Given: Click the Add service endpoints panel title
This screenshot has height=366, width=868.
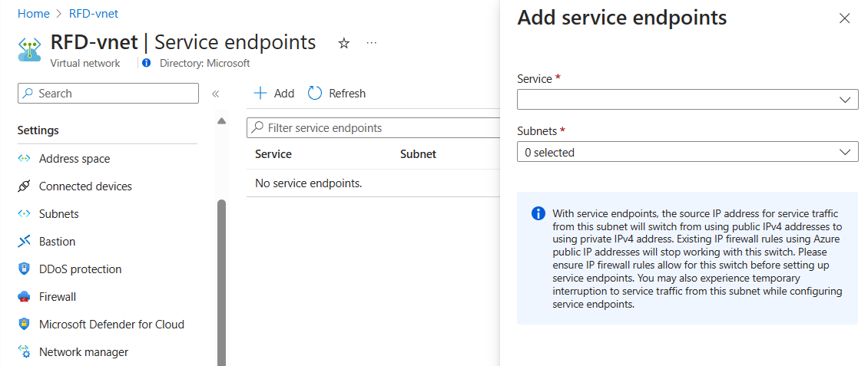Looking at the screenshot, I should coord(621,18).
